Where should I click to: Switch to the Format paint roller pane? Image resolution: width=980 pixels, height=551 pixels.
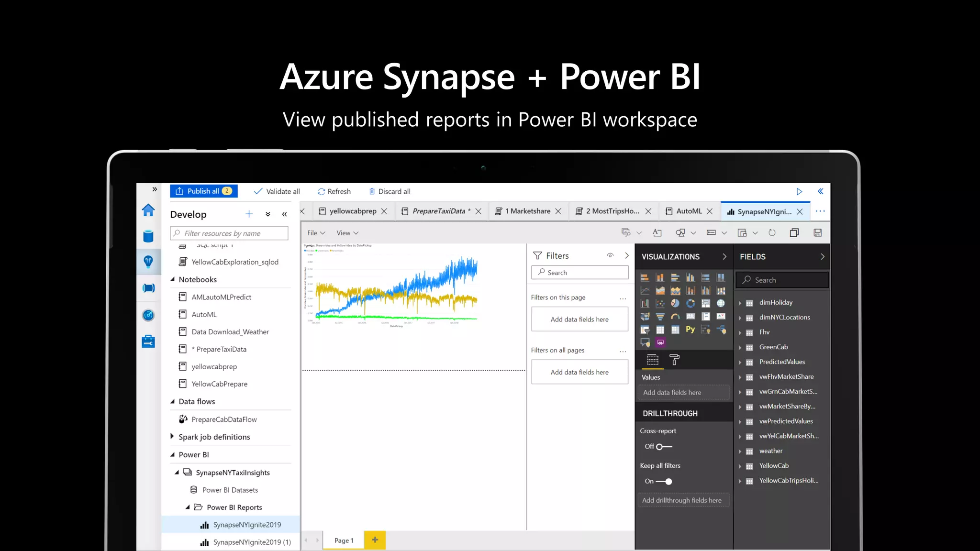tap(674, 360)
